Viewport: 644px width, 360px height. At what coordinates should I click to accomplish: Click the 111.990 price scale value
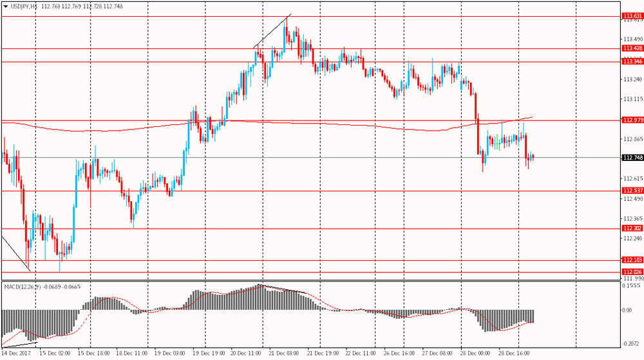click(x=633, y=278)
